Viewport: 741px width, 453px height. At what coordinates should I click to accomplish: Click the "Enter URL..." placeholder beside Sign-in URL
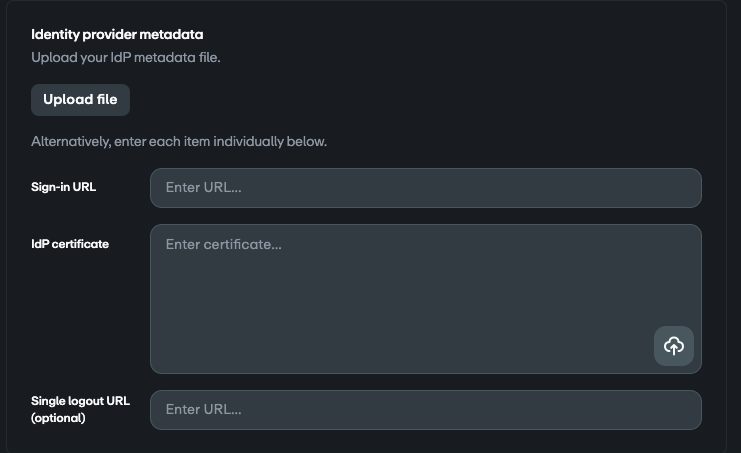pyautogui.click(x=204, y=188)
